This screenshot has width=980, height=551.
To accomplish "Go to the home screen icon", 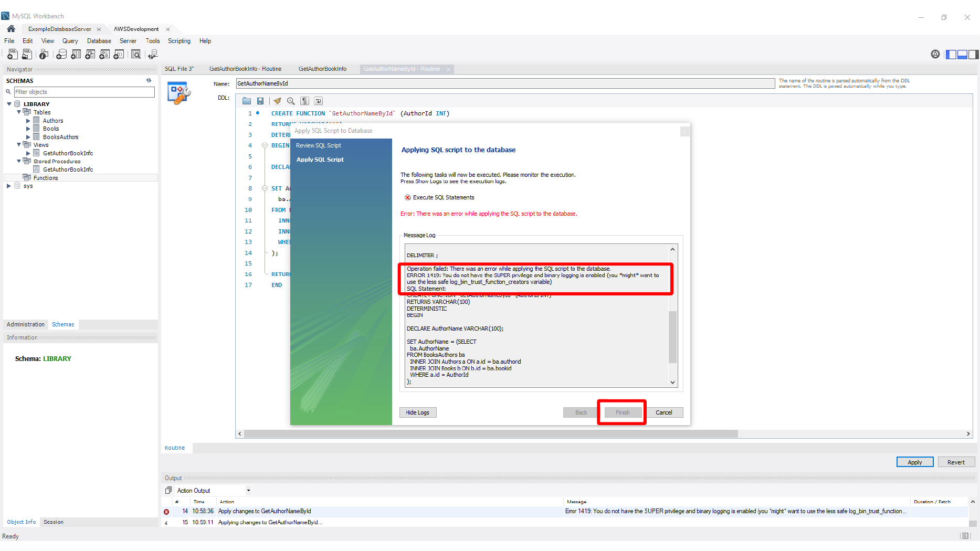I will point(11,29).
